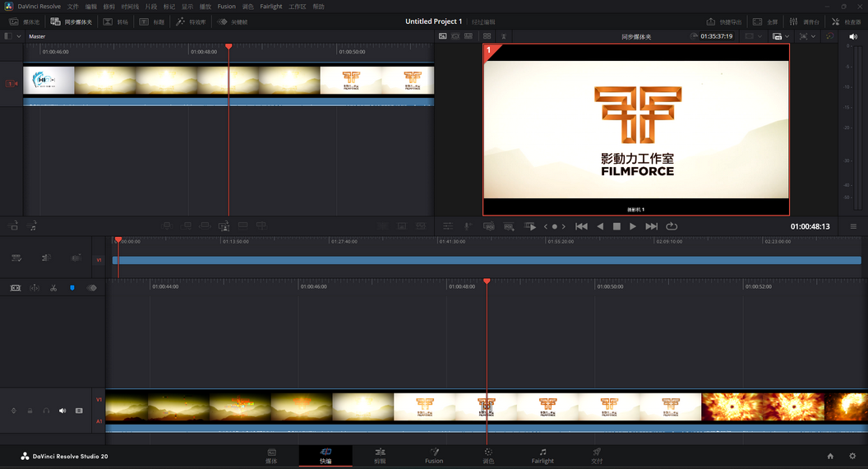Open the 转场 transitions panel
This screenshot has height=469, width=868.
tap(115, 21)
